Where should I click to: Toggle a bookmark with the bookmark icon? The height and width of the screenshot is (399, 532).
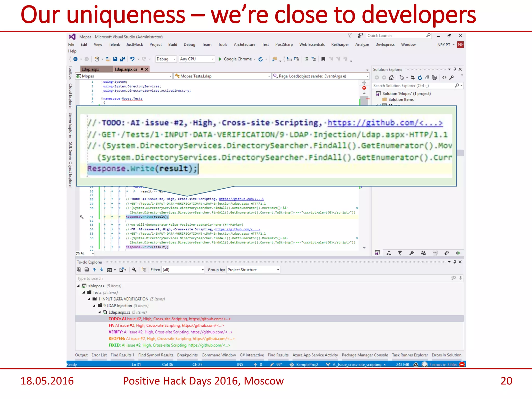[323, 59]
